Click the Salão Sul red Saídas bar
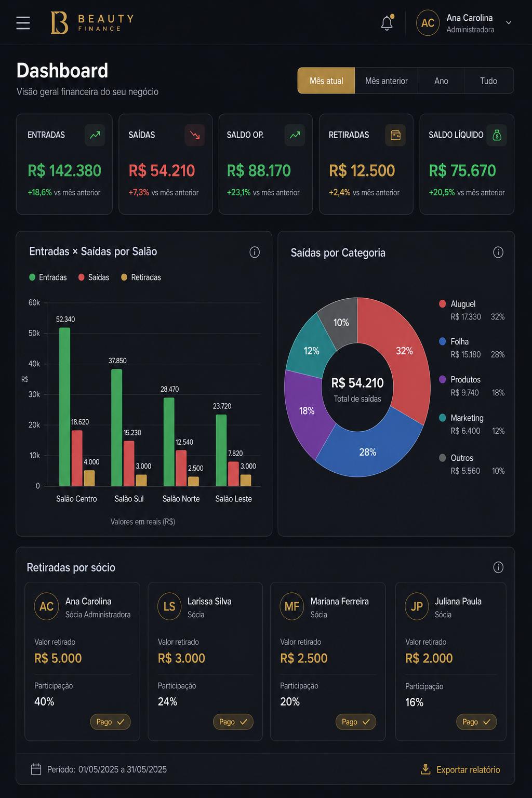 point(129,463)
